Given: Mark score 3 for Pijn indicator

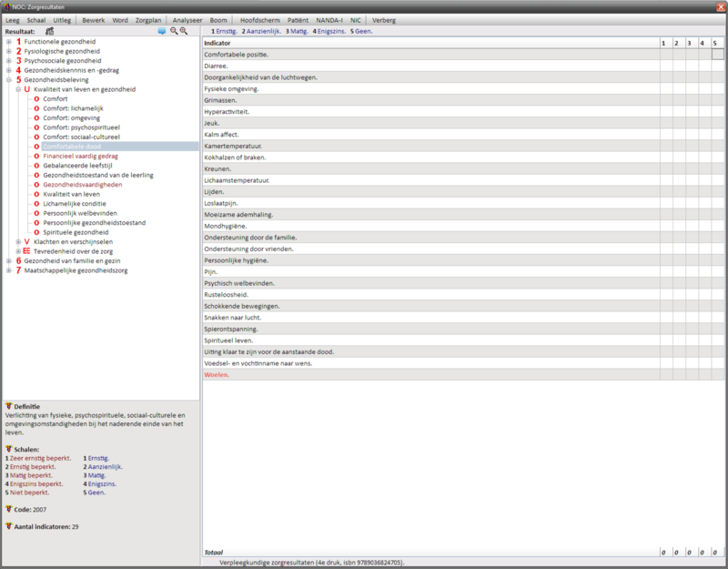Looking at the screenshot, I should [x=691, y=271].
